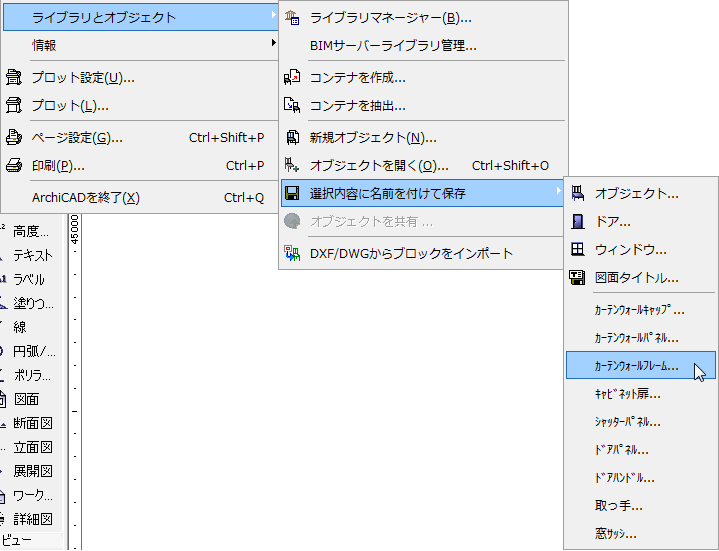
Task: Choose カーテンウォールパネル... option
Action: [641, 338]
